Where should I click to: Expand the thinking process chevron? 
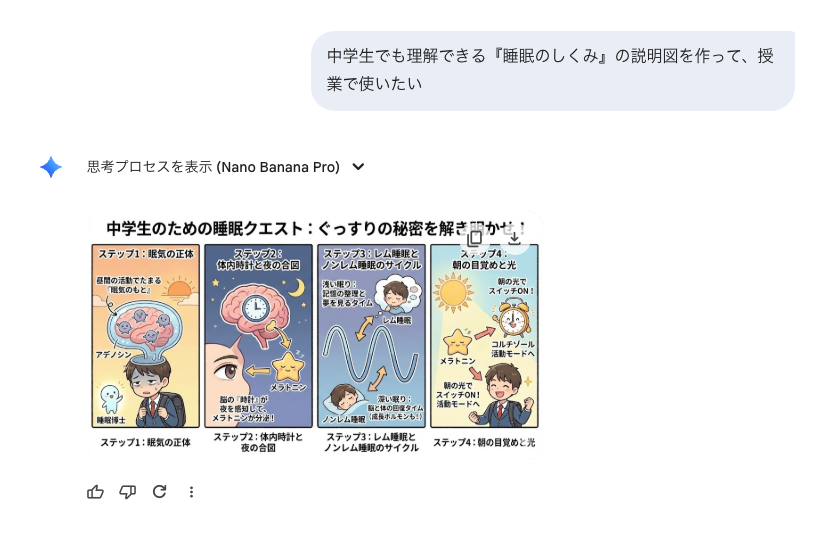[x=359, y=167]
